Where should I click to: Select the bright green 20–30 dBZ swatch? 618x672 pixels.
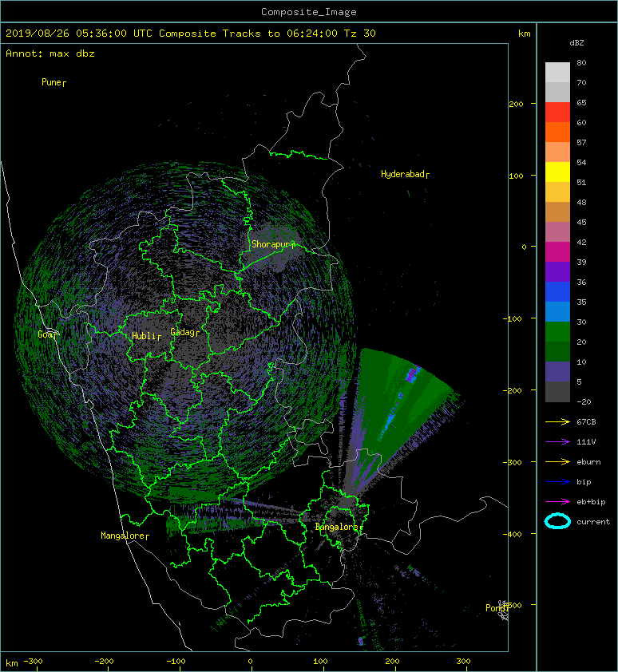click(x=557, y=332)
